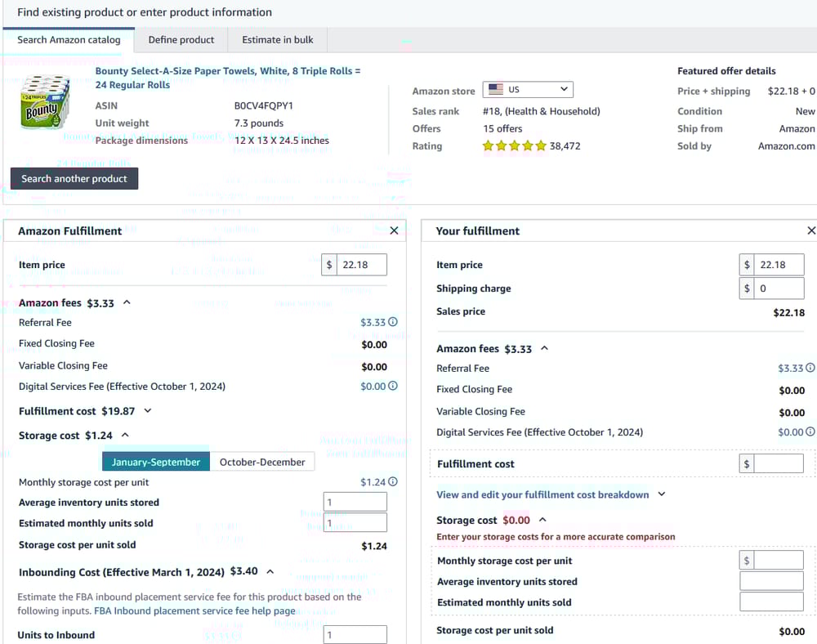Click the rating count 38,472
Viewport: 817px width, 644px height.
(565, 146)
